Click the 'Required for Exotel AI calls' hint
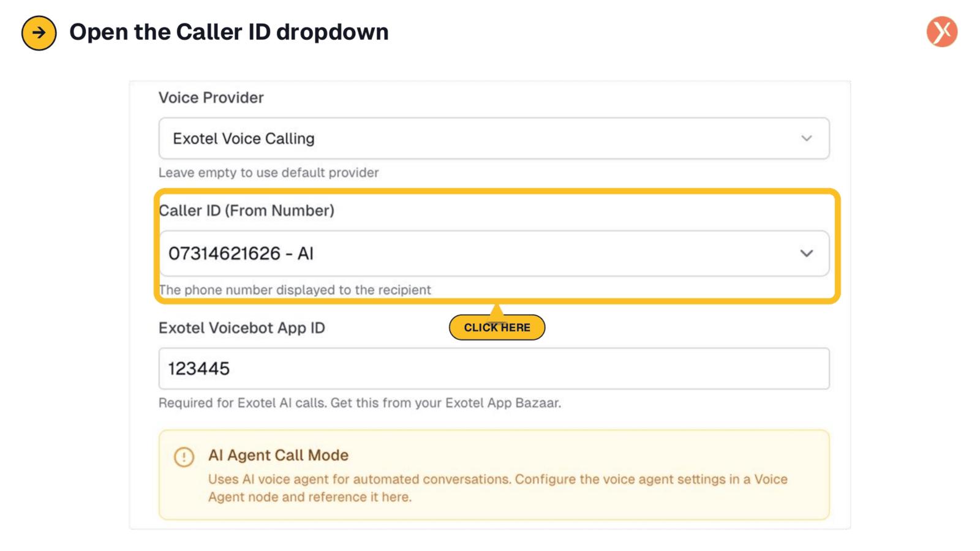This screenshot has width=980, height=551. point(360,403)
